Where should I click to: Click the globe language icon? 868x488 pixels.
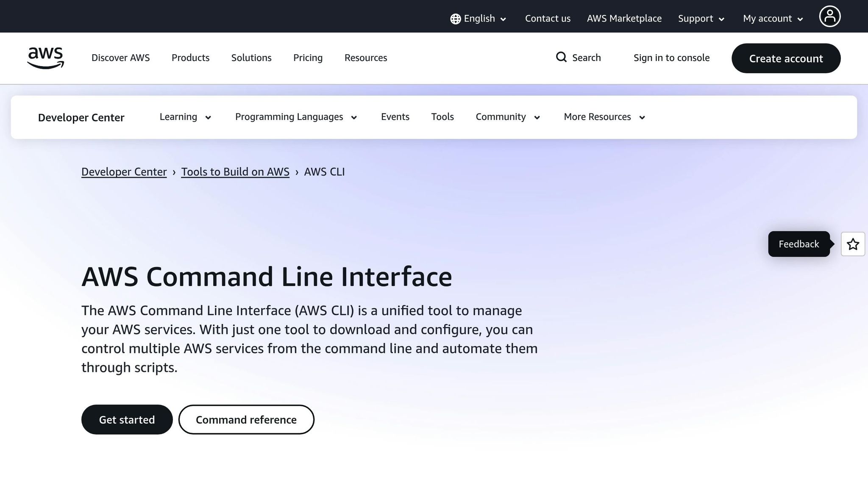(454, 18)
